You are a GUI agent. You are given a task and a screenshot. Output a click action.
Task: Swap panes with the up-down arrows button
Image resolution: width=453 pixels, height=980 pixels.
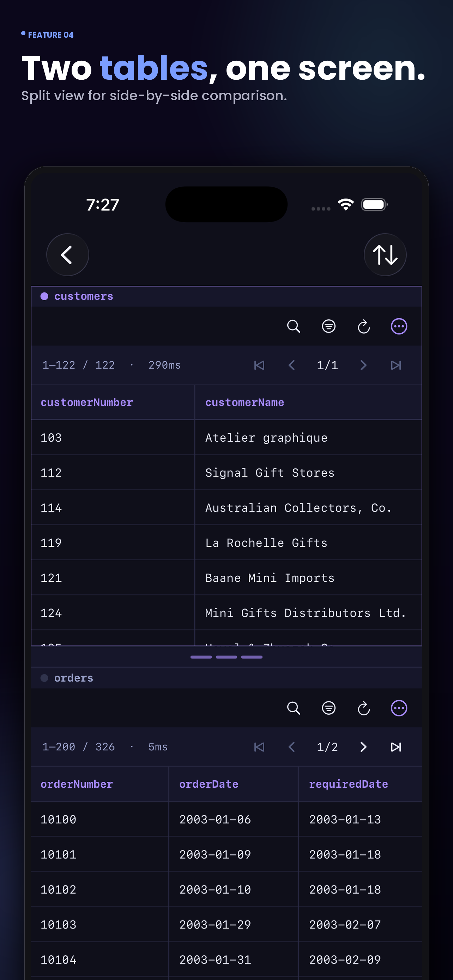click(385, 254)
